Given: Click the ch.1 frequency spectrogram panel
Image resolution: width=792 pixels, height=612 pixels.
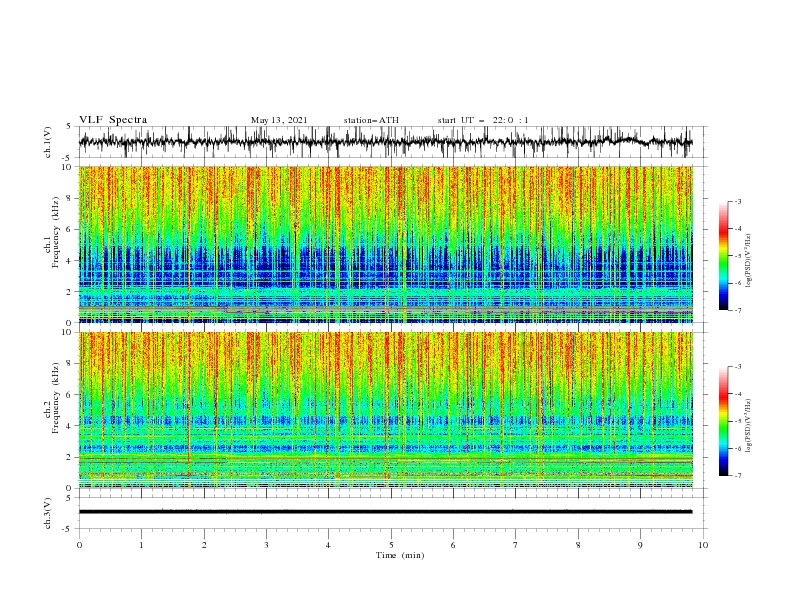Looking at the screenshot, I should click(385, 244).
